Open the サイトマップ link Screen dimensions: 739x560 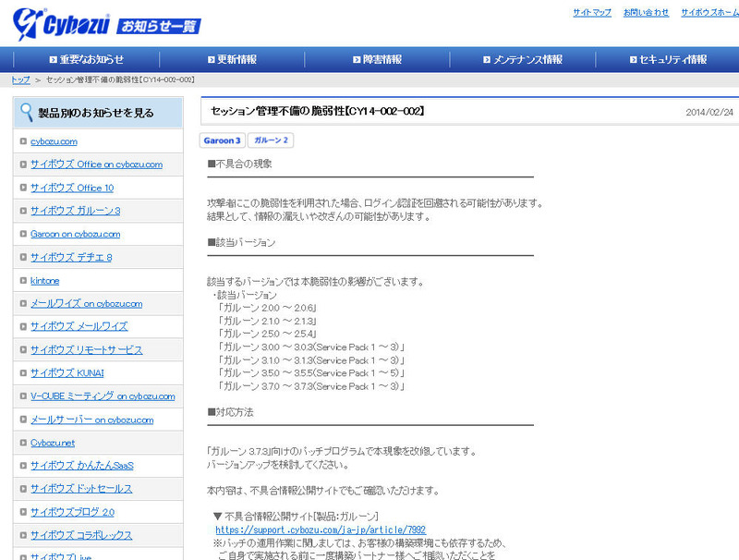pyautogui.click(x=591, y=12)
